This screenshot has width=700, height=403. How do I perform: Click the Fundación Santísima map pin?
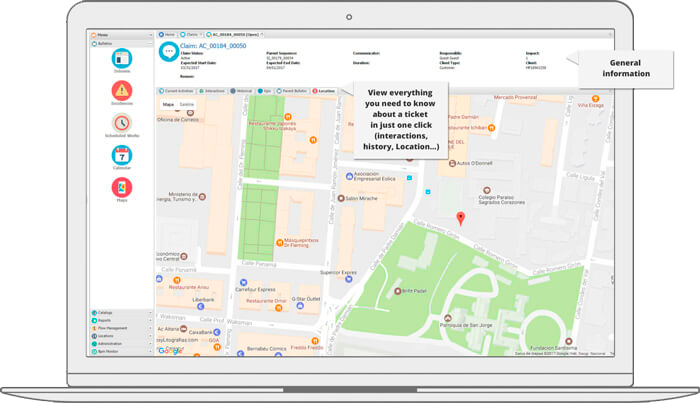pyautogui.click(x=569, y=341)
